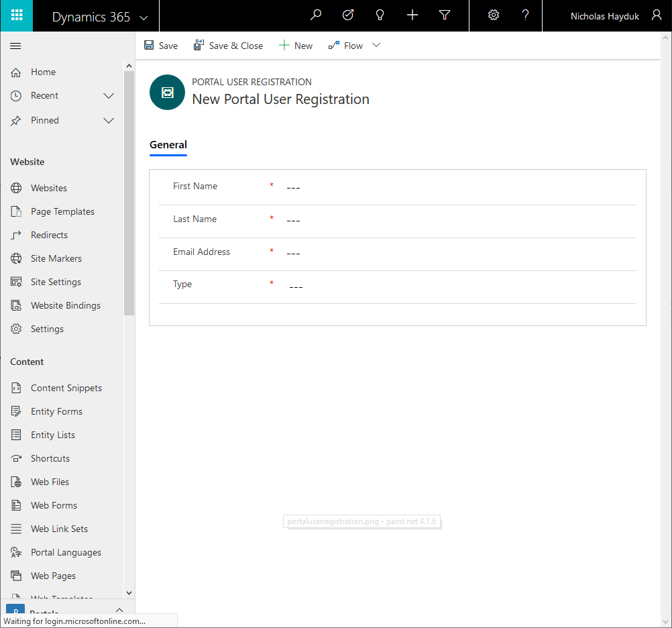Open Web Pages in sidebar

(53, 576)
